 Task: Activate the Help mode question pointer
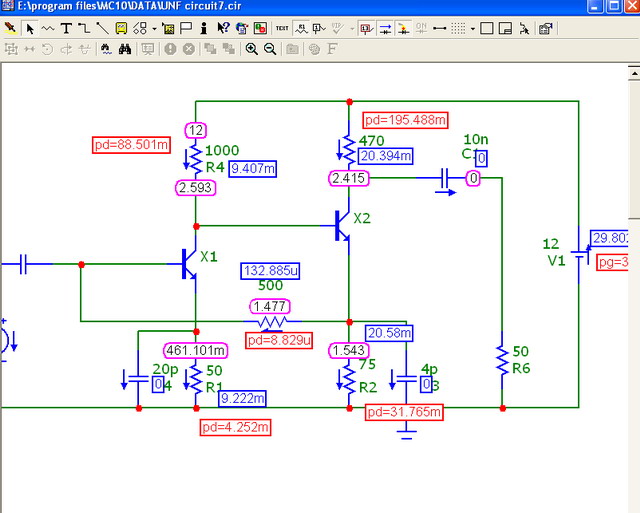tap(223, 28)
